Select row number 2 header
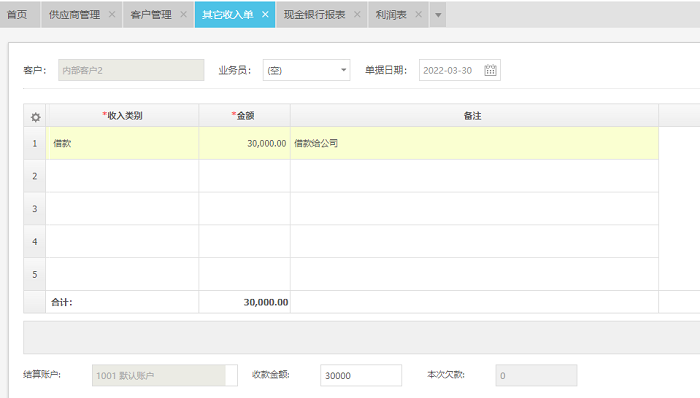Screen dimensions: 700x398 [34, 176]
